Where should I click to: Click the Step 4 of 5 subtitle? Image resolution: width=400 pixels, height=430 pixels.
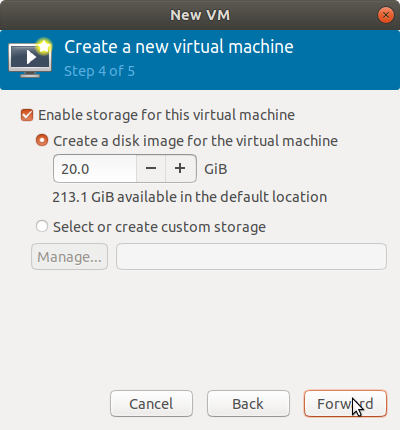click(x=99, y=71)
